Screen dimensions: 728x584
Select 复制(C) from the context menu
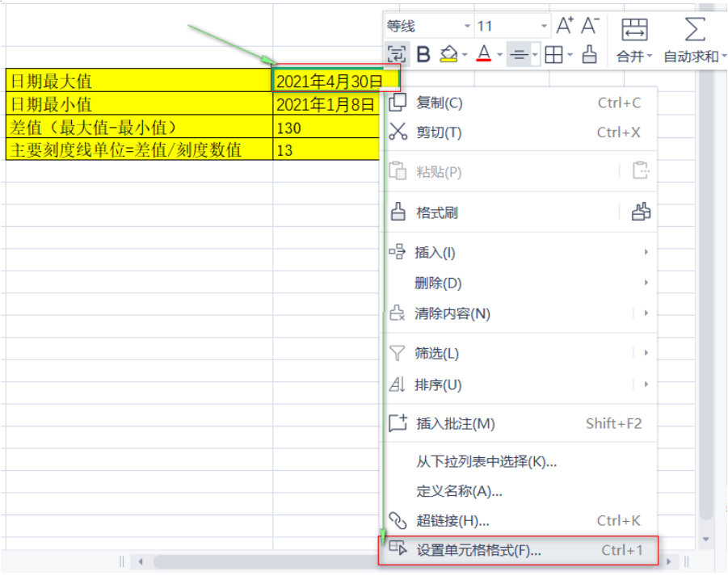(x=439, y=103)
